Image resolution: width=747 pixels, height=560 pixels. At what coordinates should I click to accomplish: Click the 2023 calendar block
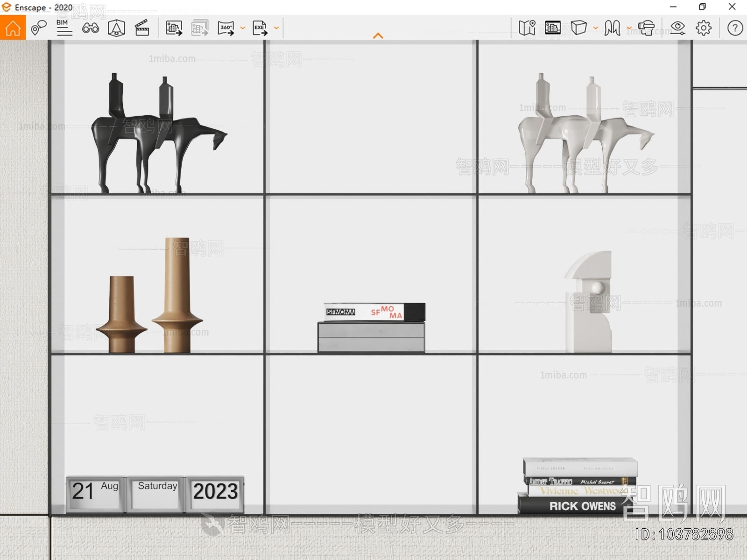tap(215, 494)
